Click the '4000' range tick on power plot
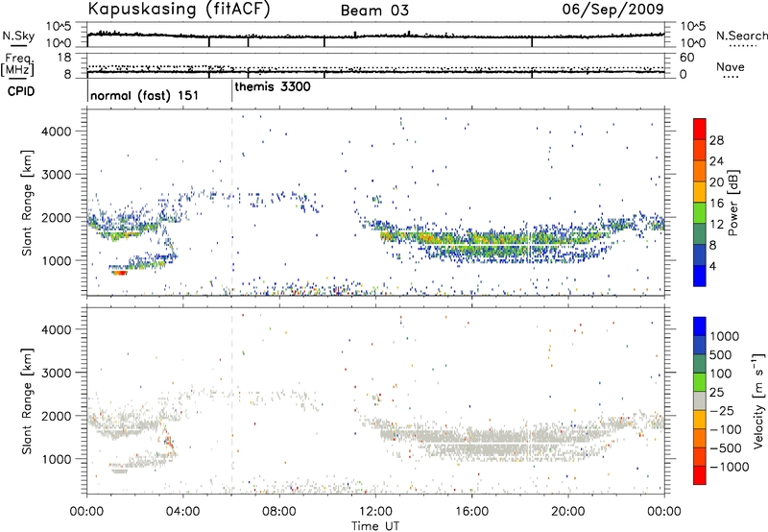The width and height of the screenshot is (768, 532). click(x=56, y=132)
